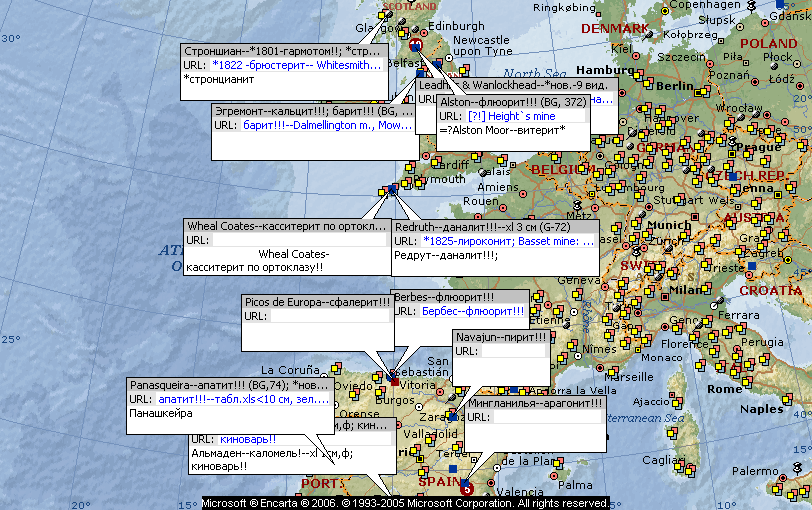Click the Wheal Coates callout title bar
Viewport: 812px width, 510px height.
click(x=287, y=226)
